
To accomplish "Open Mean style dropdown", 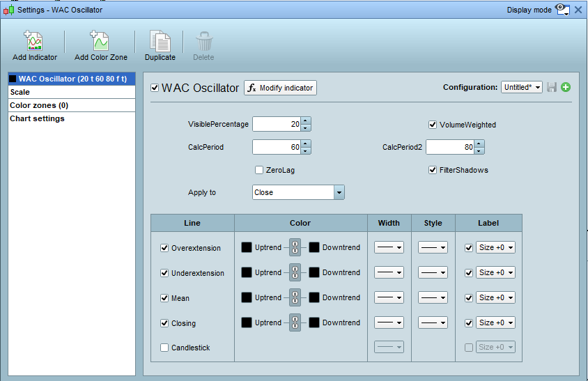I will pos(433,297).
